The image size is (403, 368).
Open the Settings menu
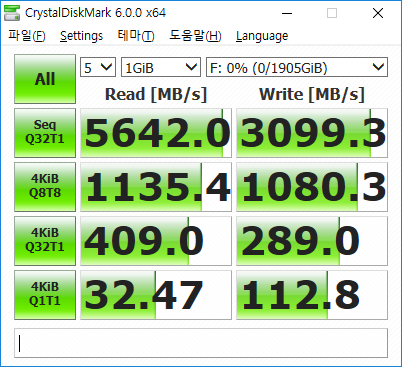[x=81, y=36]
